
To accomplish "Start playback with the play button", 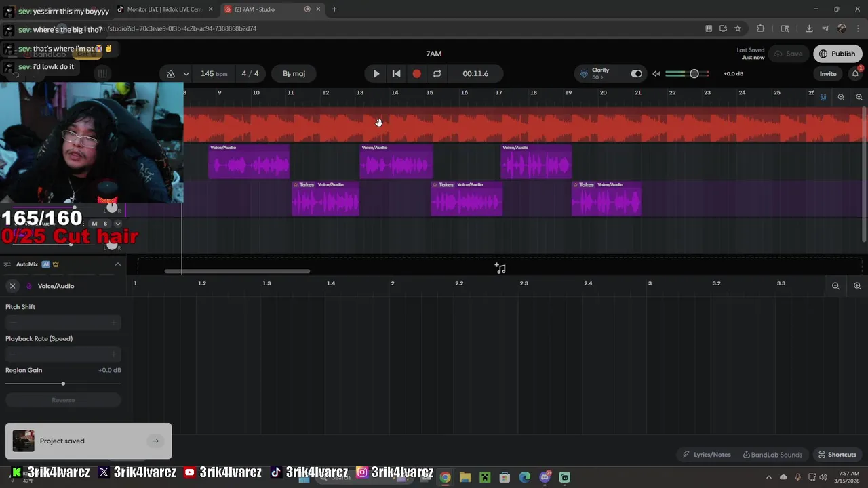I will (x=376, y=73).
